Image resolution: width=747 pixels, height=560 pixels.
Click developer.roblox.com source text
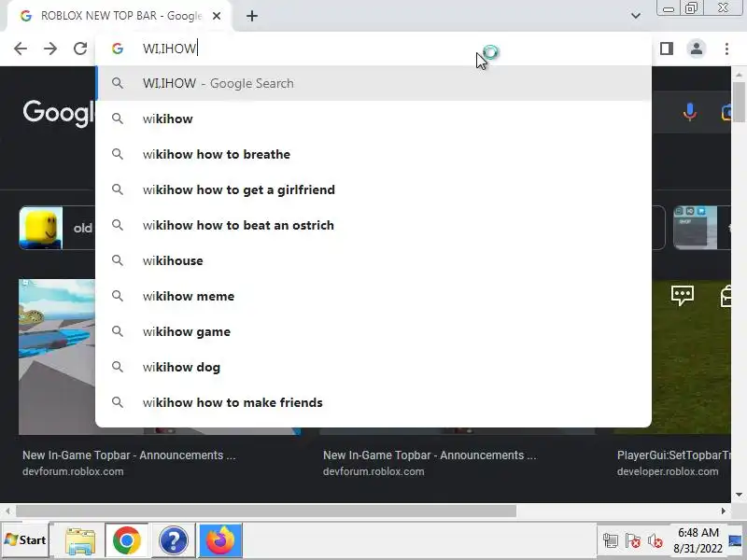[668, 471]
